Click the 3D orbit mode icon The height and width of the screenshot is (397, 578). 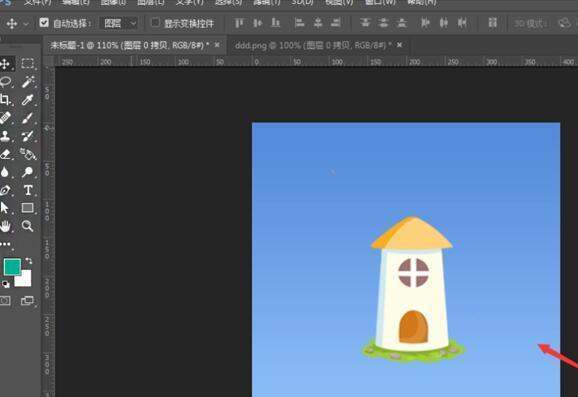tap(564, 24)
